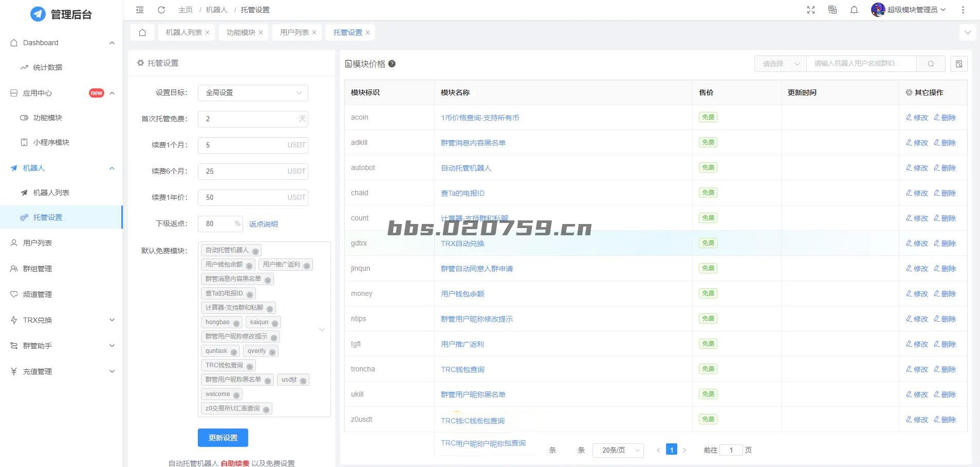Open the notifications bell
Image resolution: width=980 pixels, height=467 pixels.
(x=854, y=10)
